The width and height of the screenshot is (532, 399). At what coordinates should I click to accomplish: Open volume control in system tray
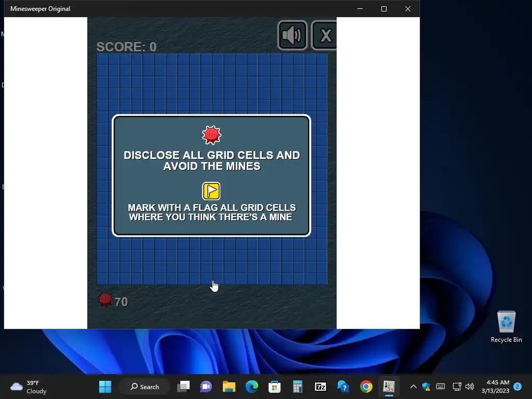click(470, 387)
